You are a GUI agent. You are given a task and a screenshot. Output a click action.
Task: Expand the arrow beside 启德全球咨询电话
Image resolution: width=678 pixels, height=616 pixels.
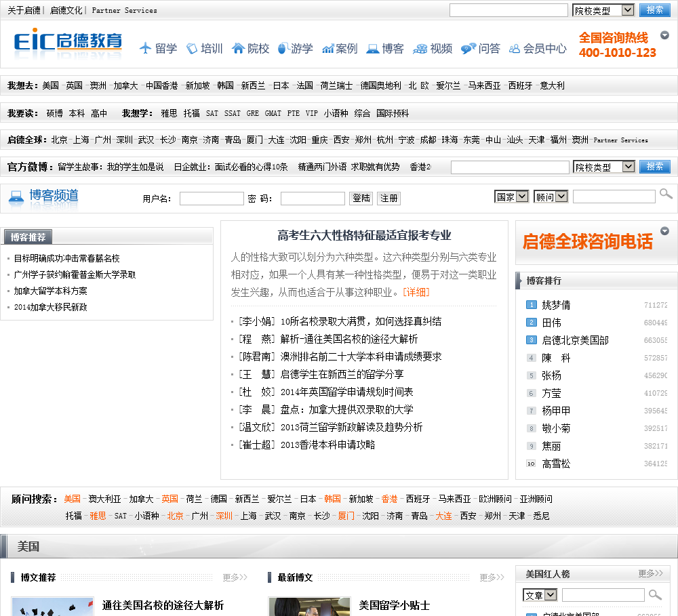click(x=664, y=231)
